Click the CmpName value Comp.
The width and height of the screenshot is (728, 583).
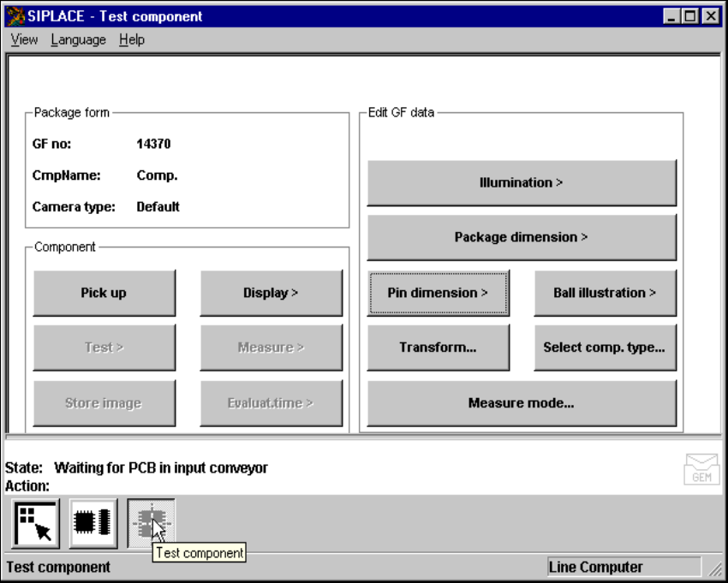[157, 175]
